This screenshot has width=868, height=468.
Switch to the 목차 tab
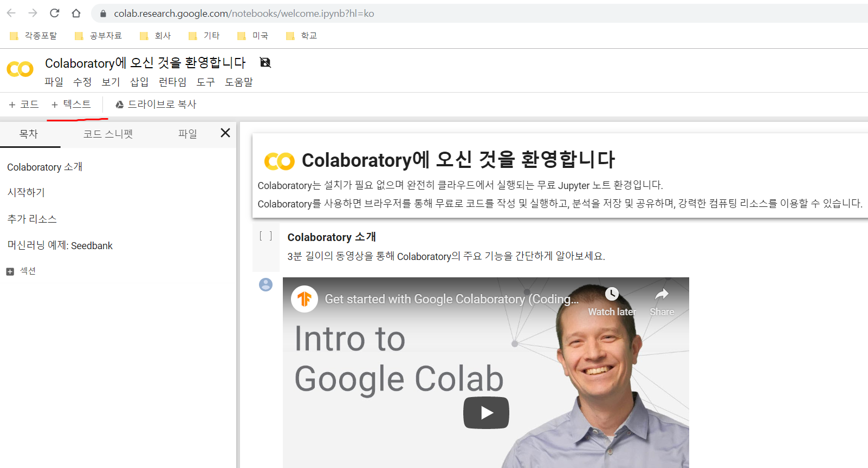click(x=29, y=134)
